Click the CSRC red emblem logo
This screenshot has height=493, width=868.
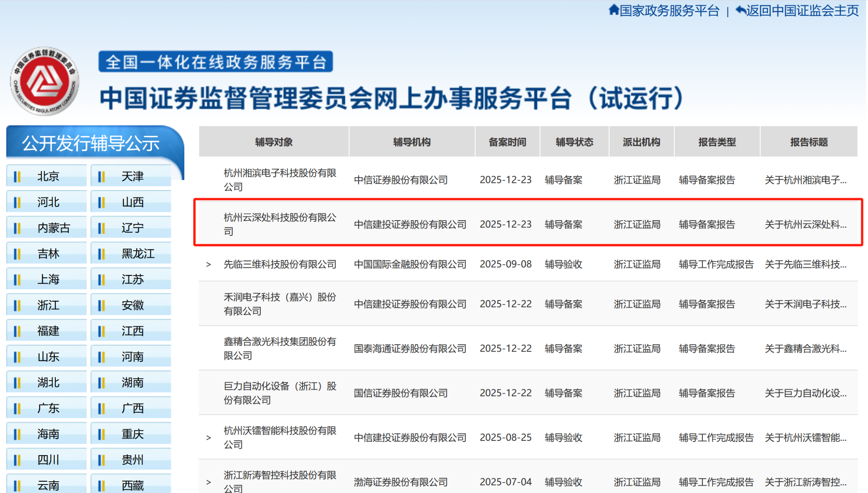click(44, 81)
